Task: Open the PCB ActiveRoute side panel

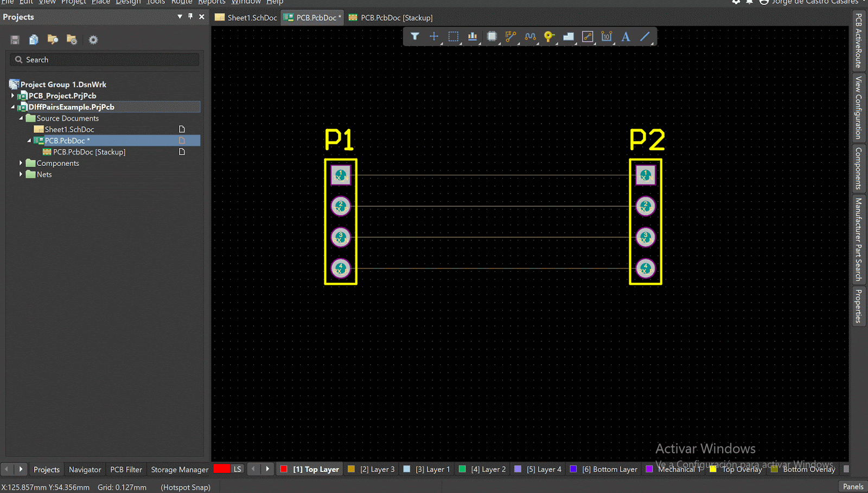Action: click(858, 41)
